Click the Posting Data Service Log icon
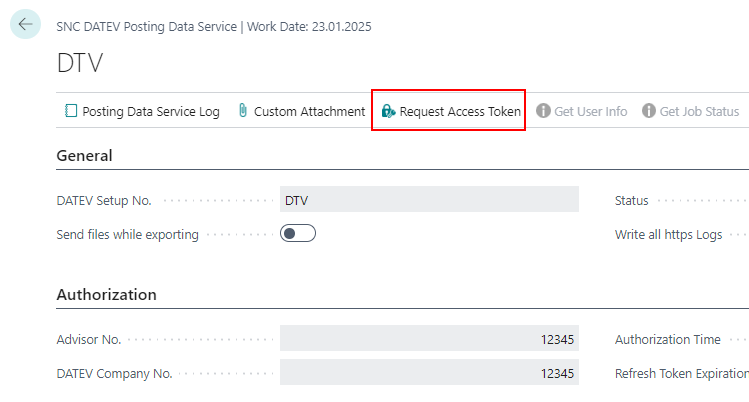749x402 pixels. coord(70,111)
